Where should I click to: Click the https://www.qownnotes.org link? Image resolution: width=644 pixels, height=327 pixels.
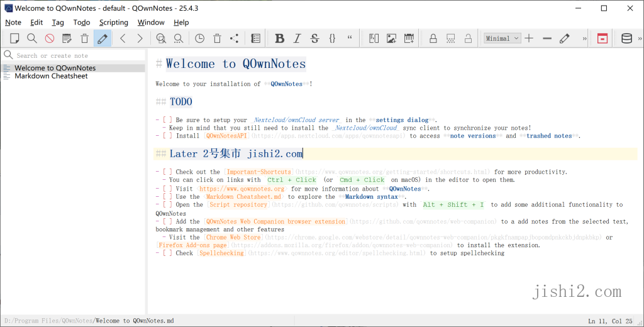(242, 189)
